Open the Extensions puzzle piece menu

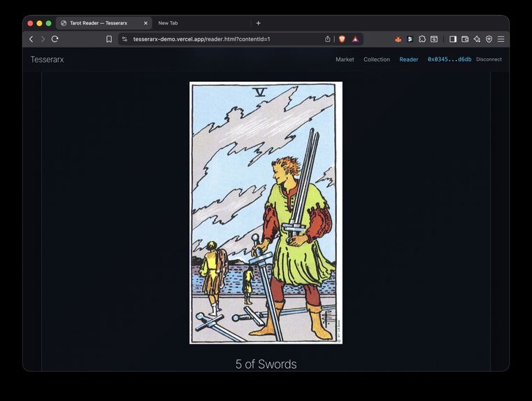point(422,39)
